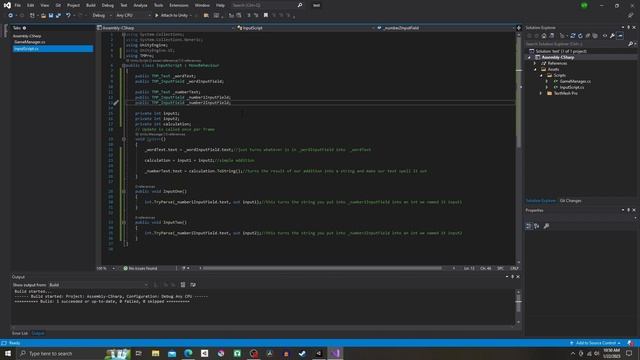
Task: Collapse the Assembly-CSharp project node
Action: coord(529,58)
